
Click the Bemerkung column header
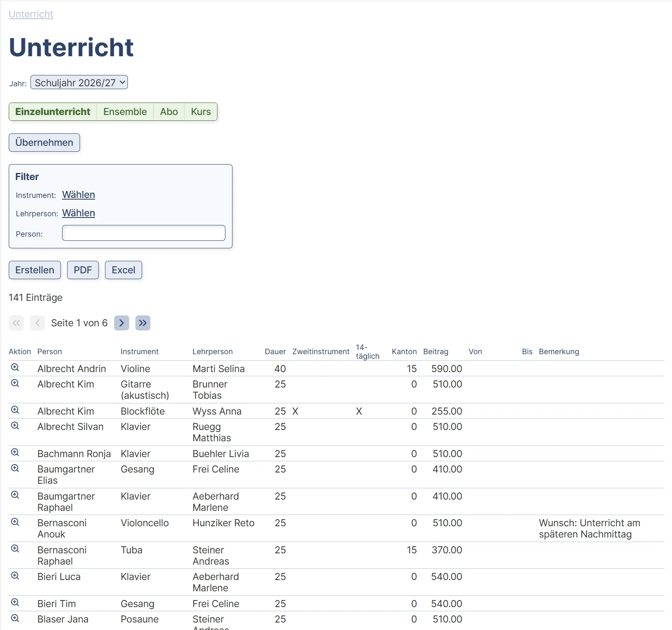pos(559,352)
